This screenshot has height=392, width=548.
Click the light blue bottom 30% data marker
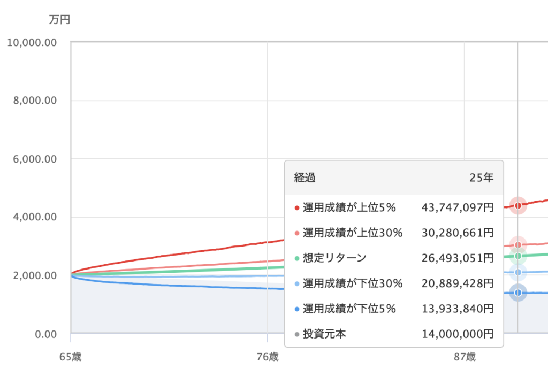[517, 273]
